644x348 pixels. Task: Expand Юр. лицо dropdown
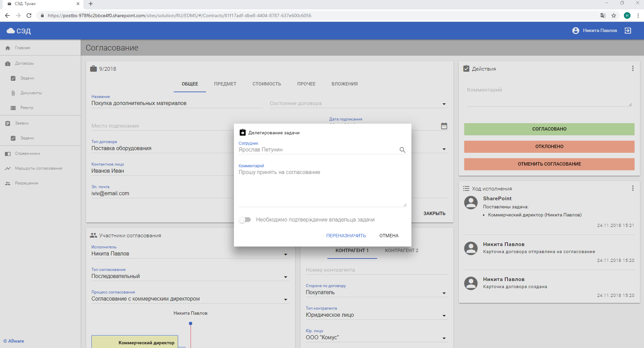pyautogui.click(x=444, y=338)
